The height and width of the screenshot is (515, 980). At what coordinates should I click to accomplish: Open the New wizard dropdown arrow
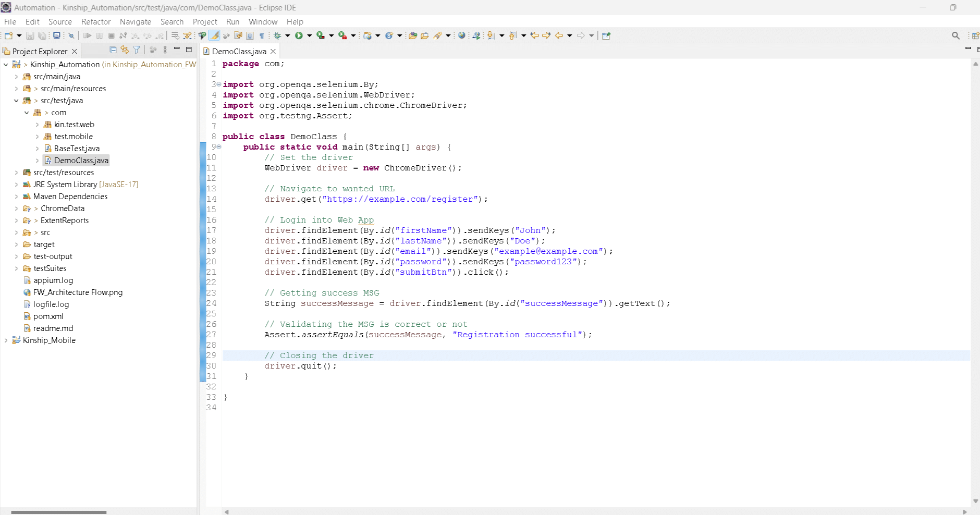point(19,35)
